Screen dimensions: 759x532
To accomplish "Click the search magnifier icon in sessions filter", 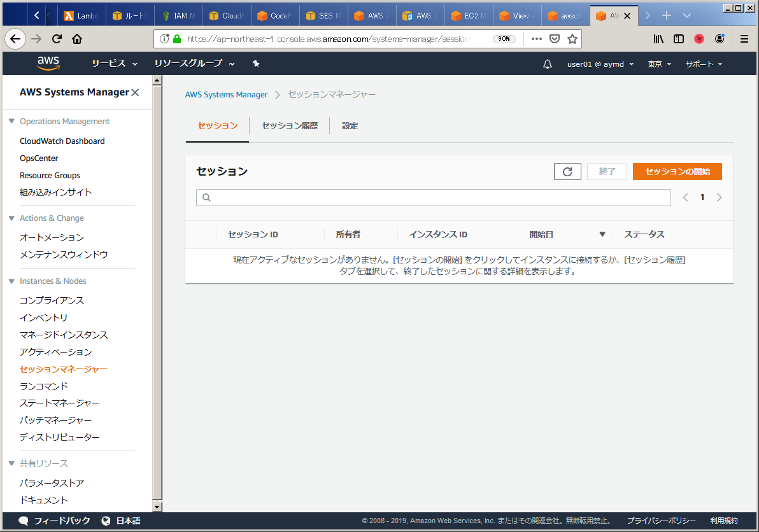I will (x=207, y=197).
